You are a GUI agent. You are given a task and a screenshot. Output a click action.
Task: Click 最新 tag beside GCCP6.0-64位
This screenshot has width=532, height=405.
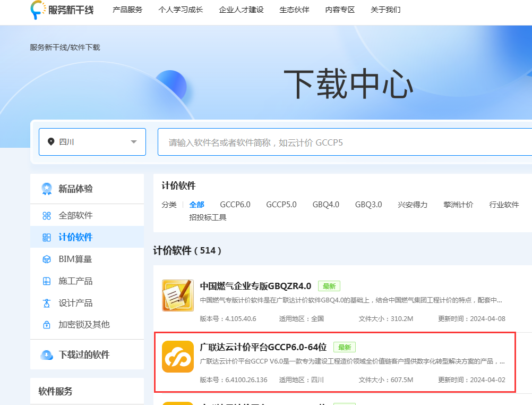point(345,347)
